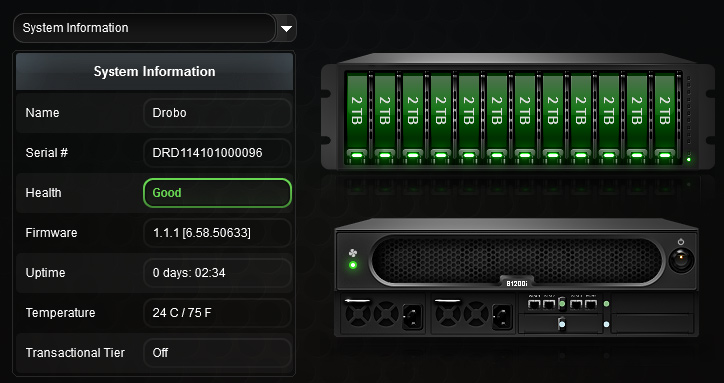Select the third 2 TB drive bay from left
724x383 pixels.
[x=413, y=118]
